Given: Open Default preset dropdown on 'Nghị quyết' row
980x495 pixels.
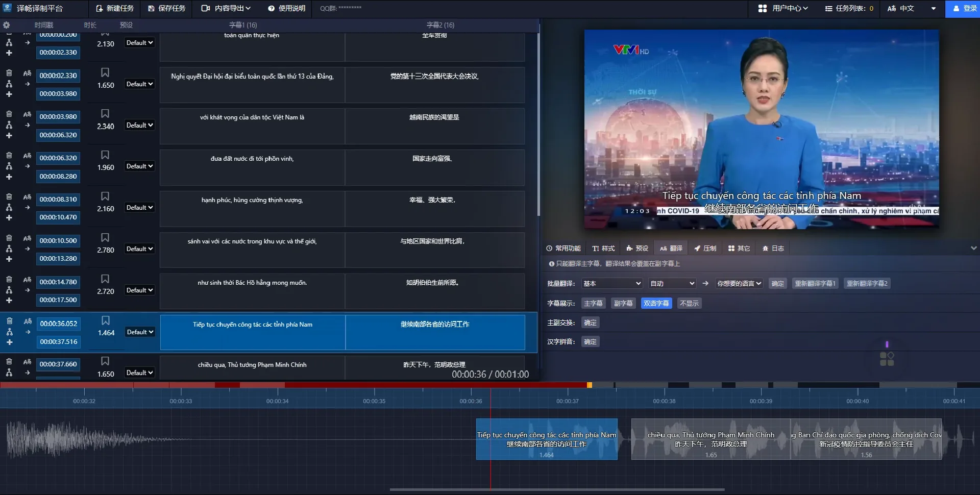Looking at the screenshot, I should (x=140, y=84).
